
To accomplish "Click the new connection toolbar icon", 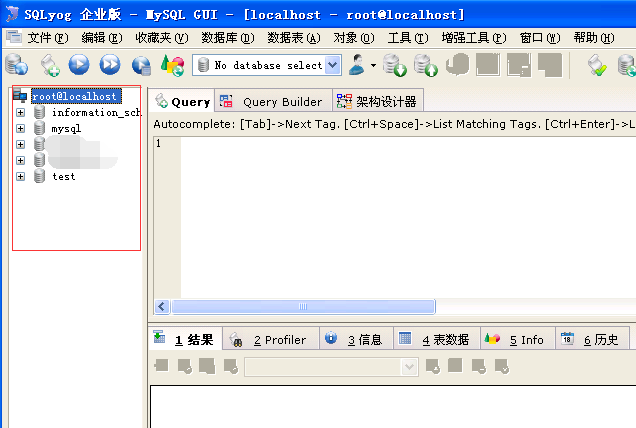I will [x=17, y=65].
